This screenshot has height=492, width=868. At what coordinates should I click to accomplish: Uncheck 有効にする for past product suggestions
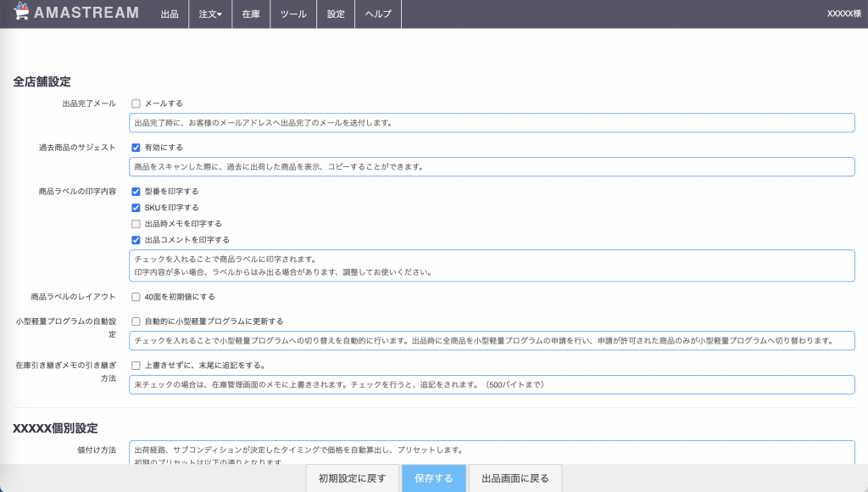click(136, 148)
